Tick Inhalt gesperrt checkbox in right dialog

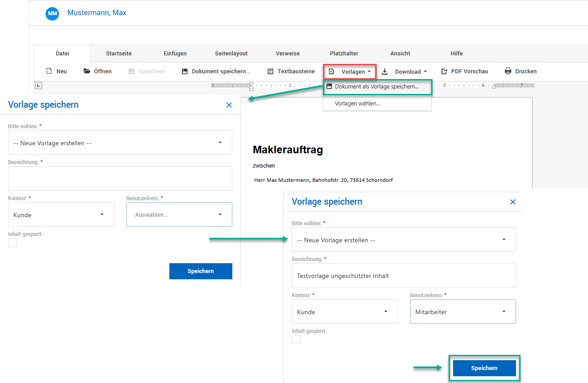click(x=296, y=340)
